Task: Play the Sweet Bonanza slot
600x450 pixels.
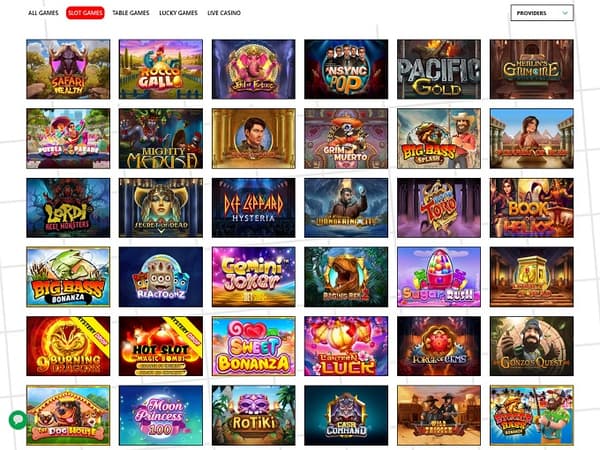Action: tap(253, 346)
